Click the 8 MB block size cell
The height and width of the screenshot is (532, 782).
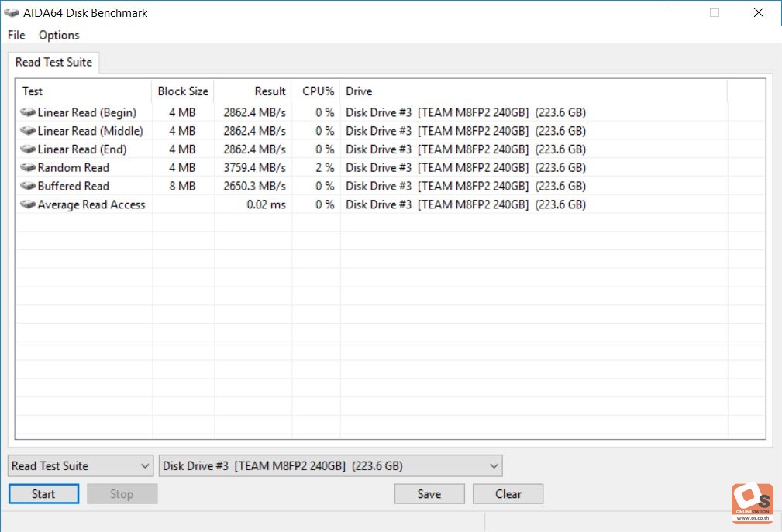(x=182, y=187)
